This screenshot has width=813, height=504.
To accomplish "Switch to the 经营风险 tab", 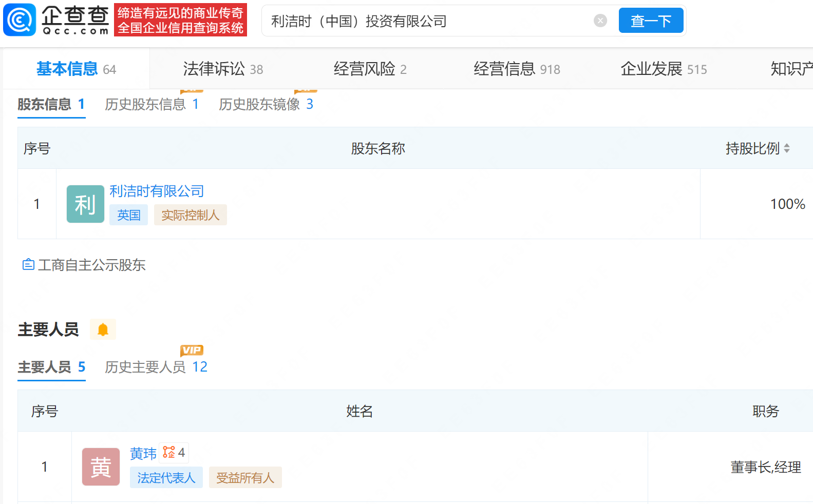I will (370, 69).
